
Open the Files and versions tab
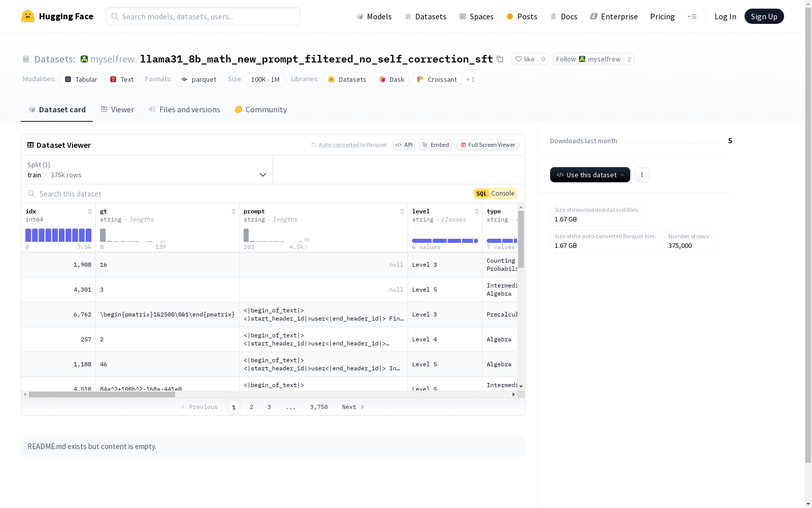click(184, 109)
